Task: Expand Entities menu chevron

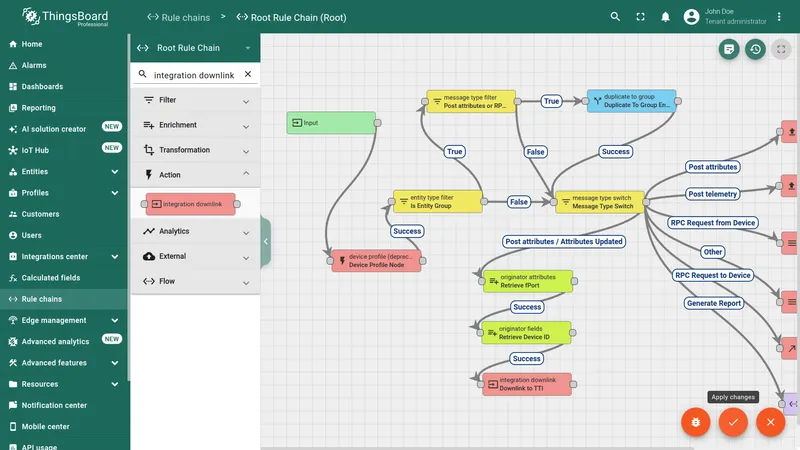Action: tap(114, 171)
